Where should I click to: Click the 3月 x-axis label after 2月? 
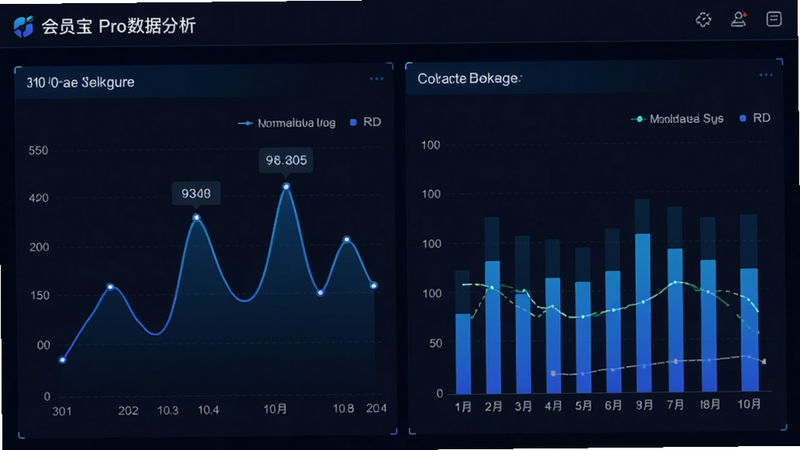pyautogui.click(x=523, y=406)
